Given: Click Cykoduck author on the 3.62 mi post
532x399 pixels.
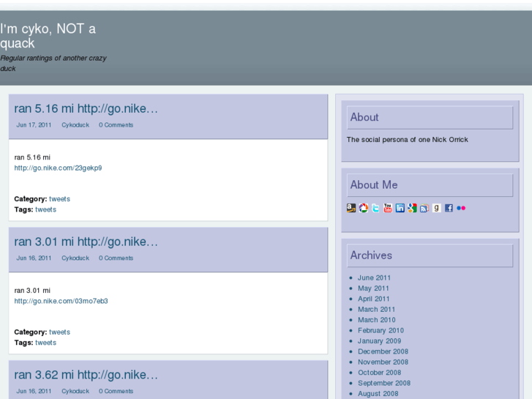Looking at the screenshot, I should pos(75,391).
